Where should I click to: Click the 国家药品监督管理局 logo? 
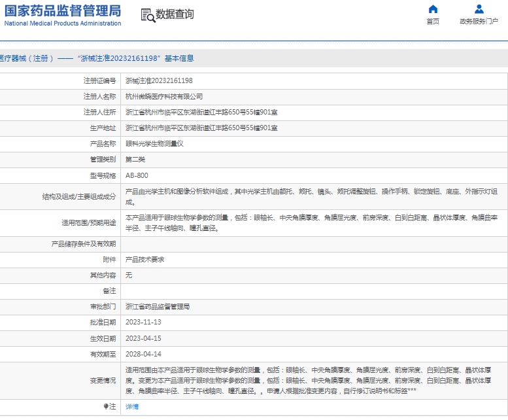[x=63, y=15]
